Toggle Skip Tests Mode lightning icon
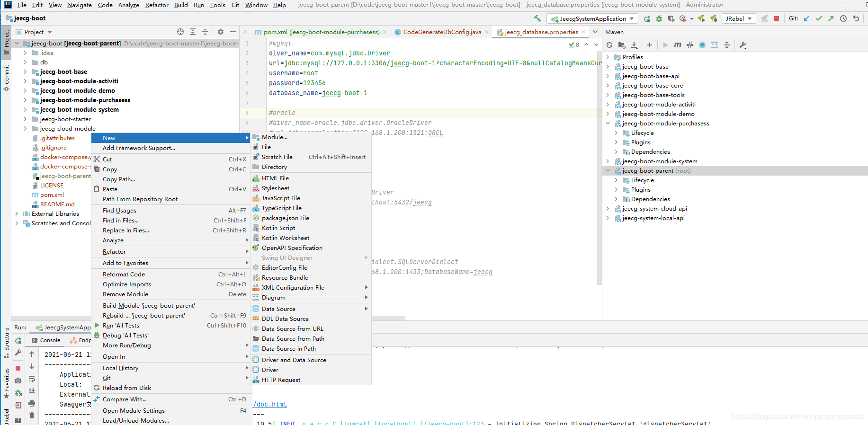The width and height of the screenshot is (868, 425). pyautogui.click(x=702, y=45)
